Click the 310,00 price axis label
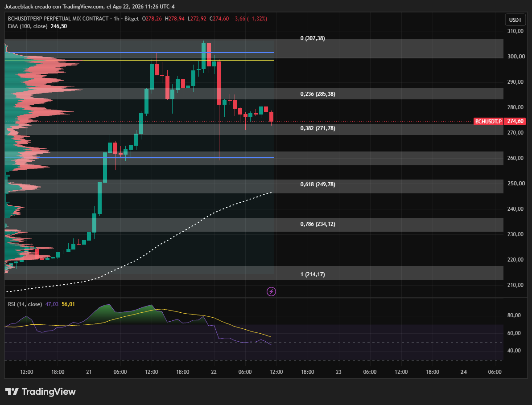532x405 pixels. tap(515, 31)
